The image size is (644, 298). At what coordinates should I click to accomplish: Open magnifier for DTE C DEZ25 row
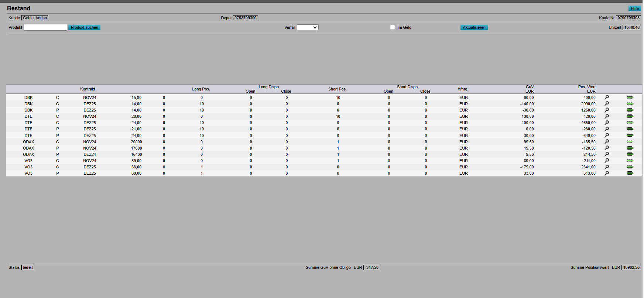pos(606,123)
